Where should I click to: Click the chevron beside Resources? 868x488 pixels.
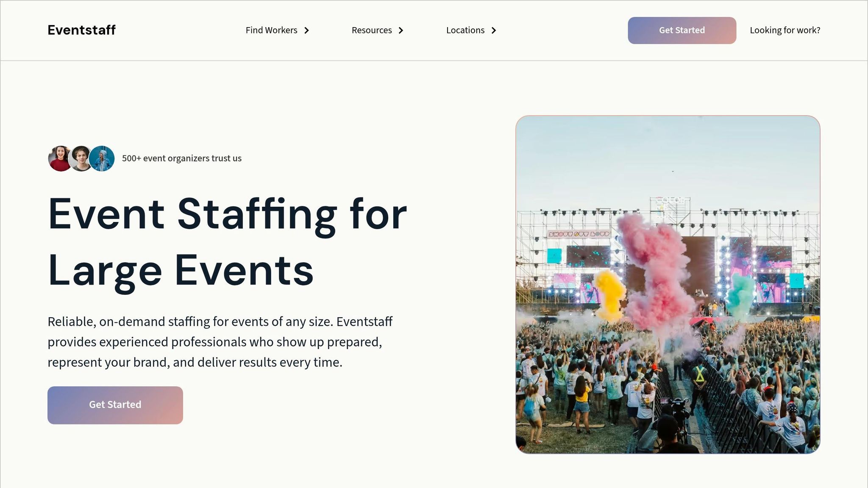click(x=401, y=30)
